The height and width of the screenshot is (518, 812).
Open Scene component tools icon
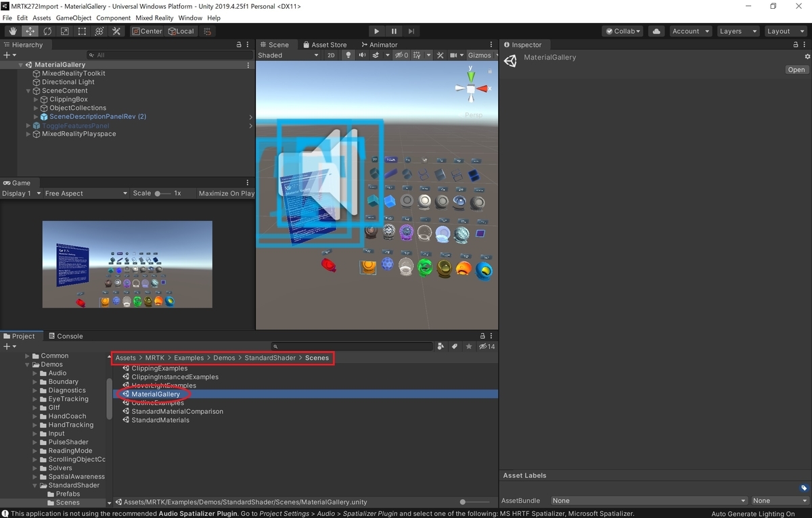(x=440, y=55)
